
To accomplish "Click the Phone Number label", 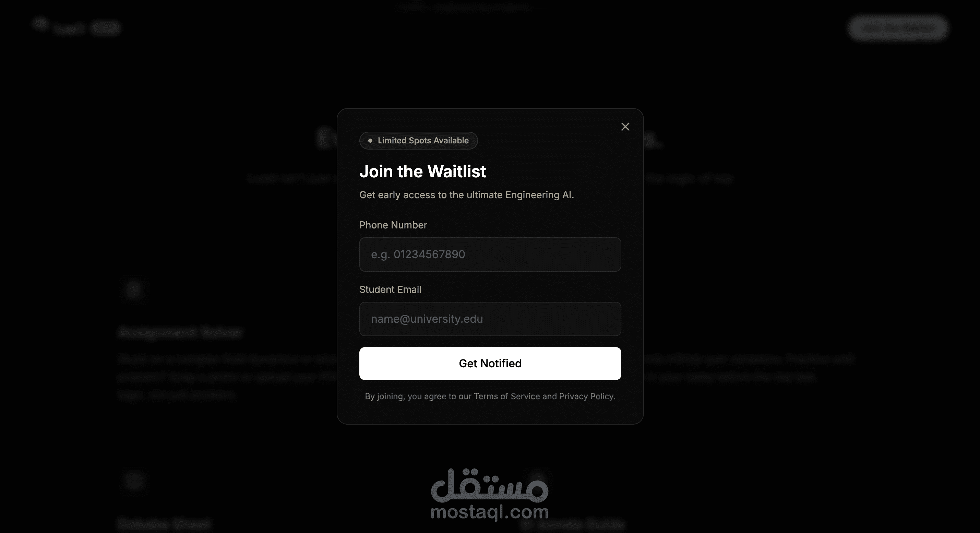I will click(393, 225).
